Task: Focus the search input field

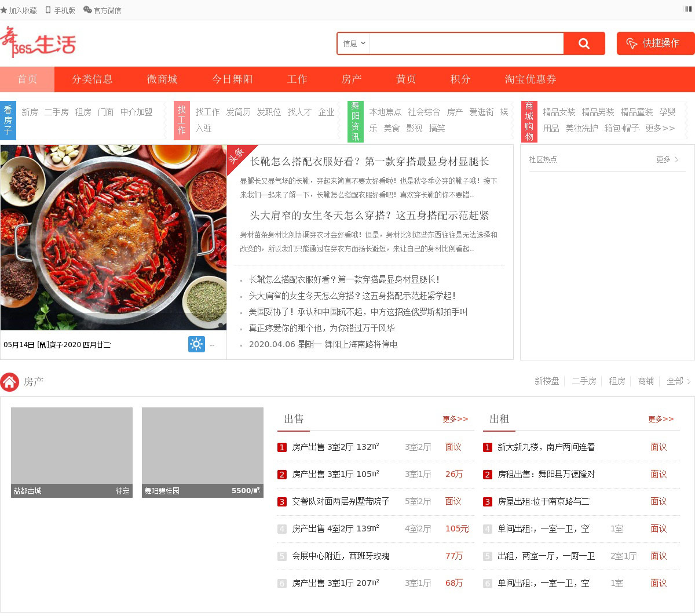Action: point(466,43)
